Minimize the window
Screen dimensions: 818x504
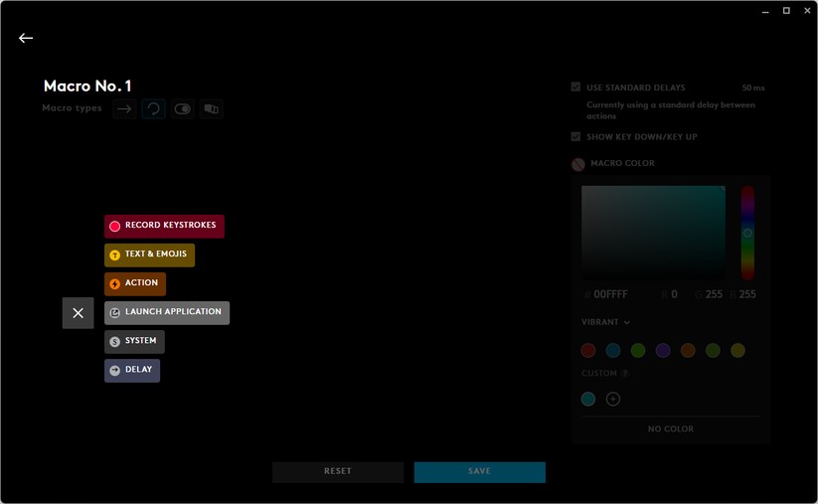tap(765, 11)
